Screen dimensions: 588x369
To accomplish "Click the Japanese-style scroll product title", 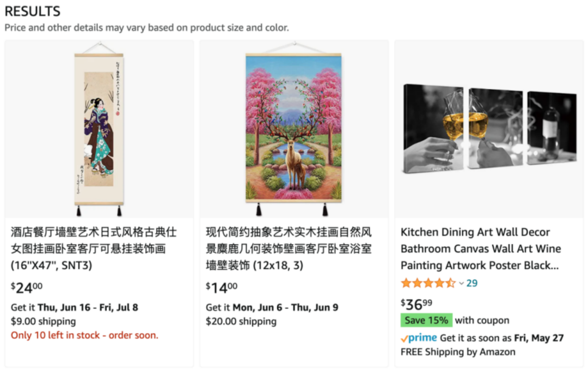I will pyautogui.click(x=94, y=249).
